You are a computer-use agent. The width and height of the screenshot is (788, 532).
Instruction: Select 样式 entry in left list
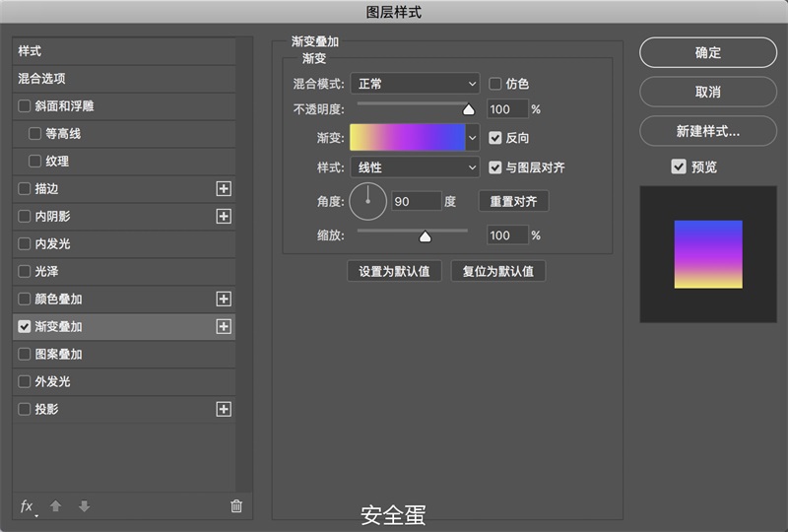pyautogui.click(x=124, y=51)
